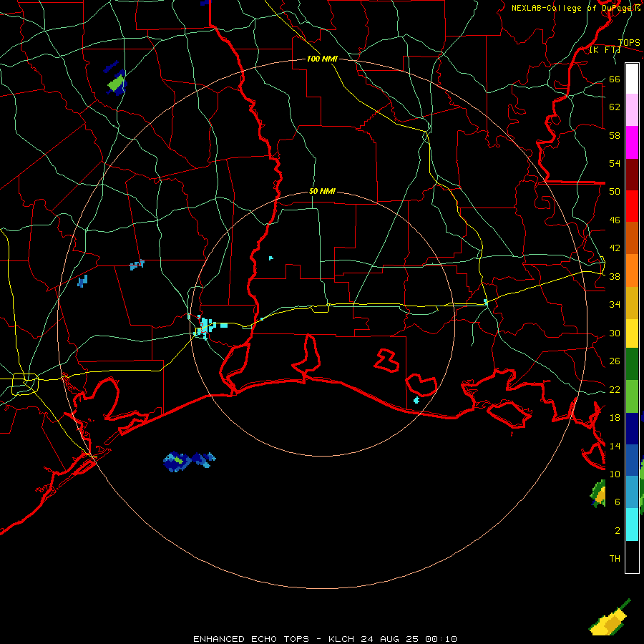
Task: Click the '50' legend value
Action: pyautogui.click(x=615, y=192)
